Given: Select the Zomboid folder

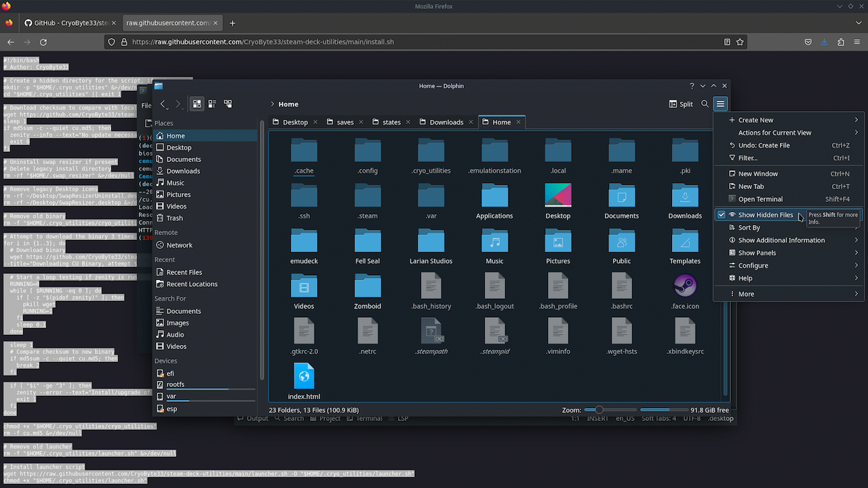Looking at the screenshot, I should tap(368, 291).
